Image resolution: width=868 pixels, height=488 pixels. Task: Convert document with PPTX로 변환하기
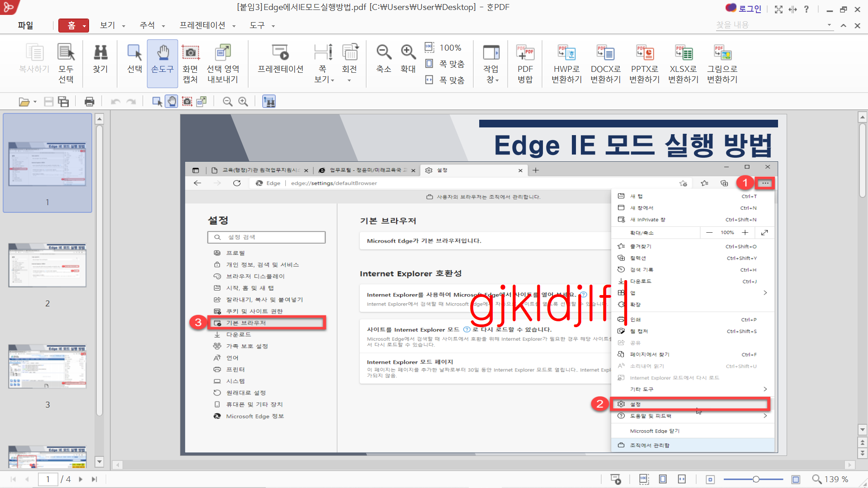(645, 64)
